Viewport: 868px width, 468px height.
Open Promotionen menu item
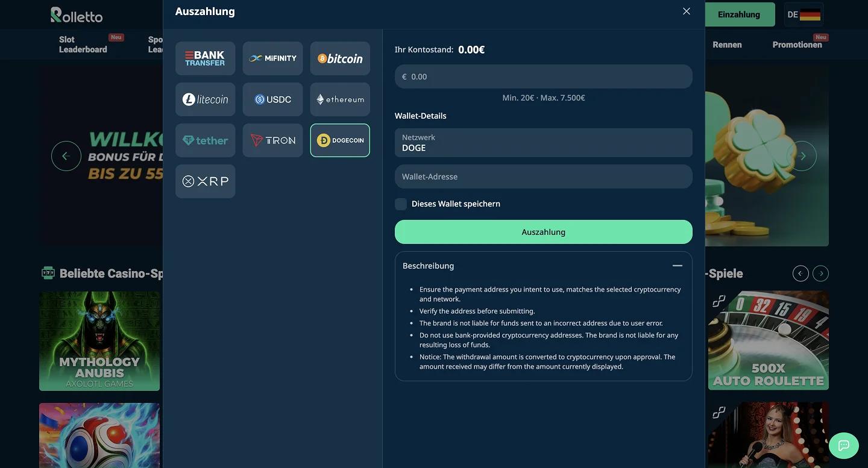[x=797, y=45]
